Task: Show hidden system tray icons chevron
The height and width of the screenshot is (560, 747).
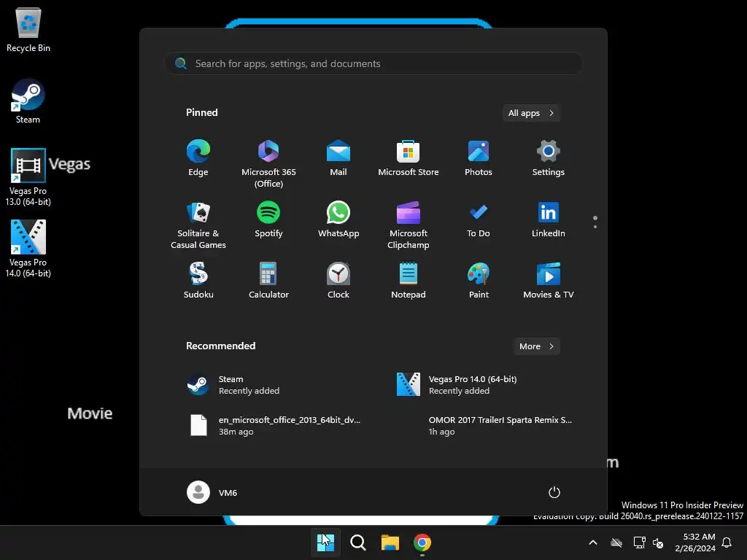Action: [x=592, y=542]
